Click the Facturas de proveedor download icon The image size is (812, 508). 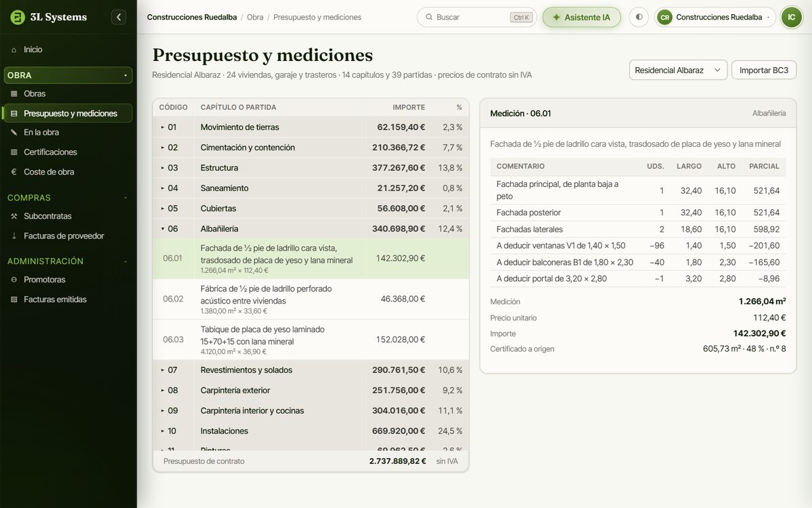[14, 236]
